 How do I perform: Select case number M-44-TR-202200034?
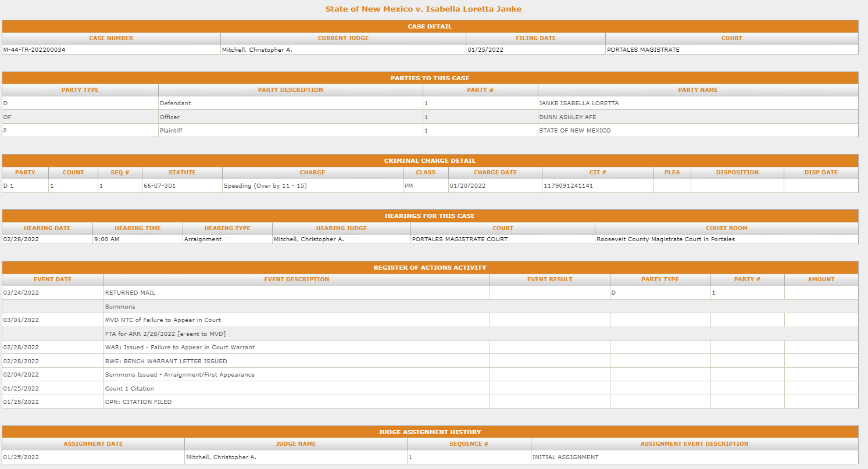[x=34, y=50]
